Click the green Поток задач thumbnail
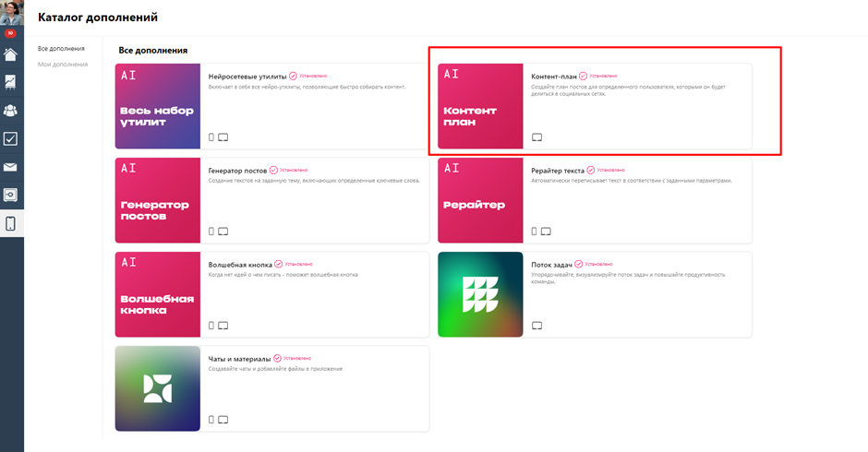Screen dimensions: 868x452 click(480, 294)
